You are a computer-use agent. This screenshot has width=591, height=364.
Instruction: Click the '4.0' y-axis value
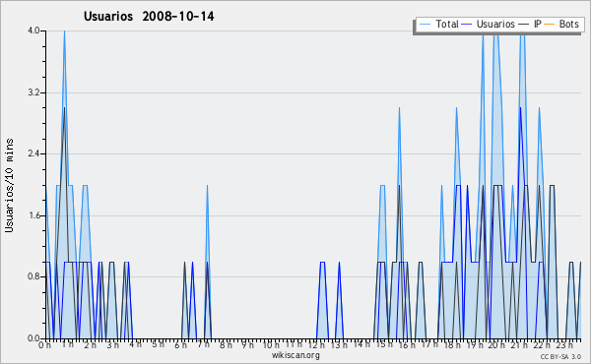click(x=33, y=30)
